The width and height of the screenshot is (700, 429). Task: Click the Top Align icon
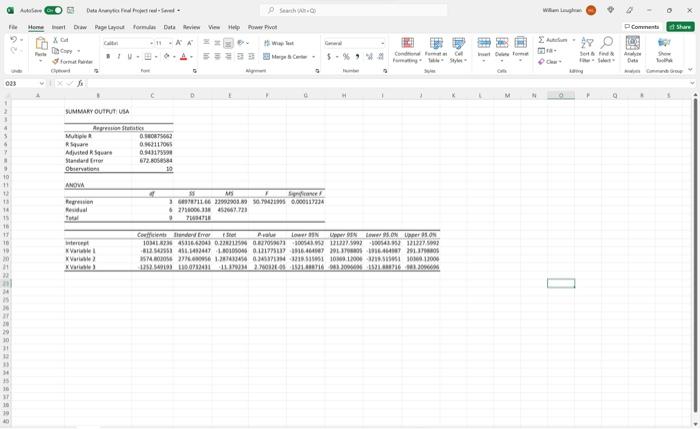[x=206, y=43]
